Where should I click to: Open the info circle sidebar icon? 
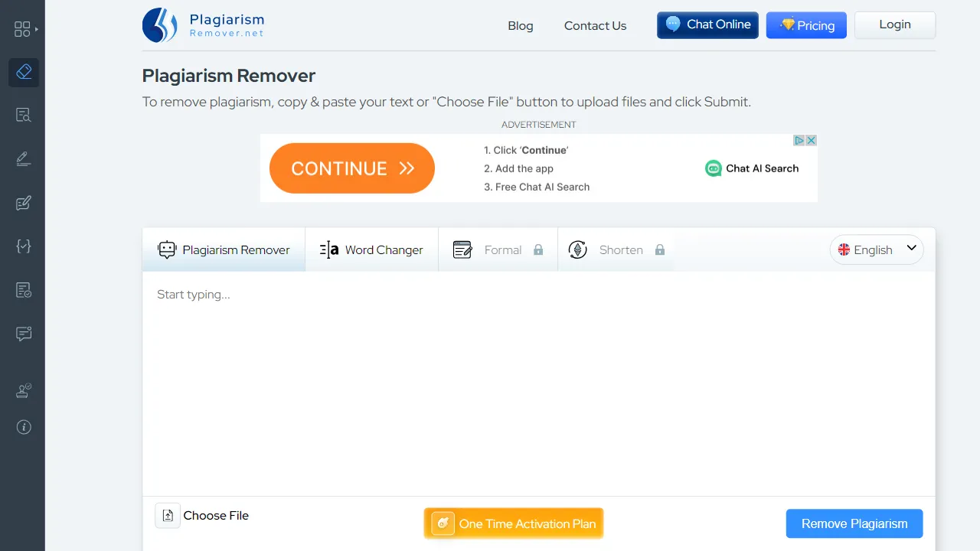24,427
